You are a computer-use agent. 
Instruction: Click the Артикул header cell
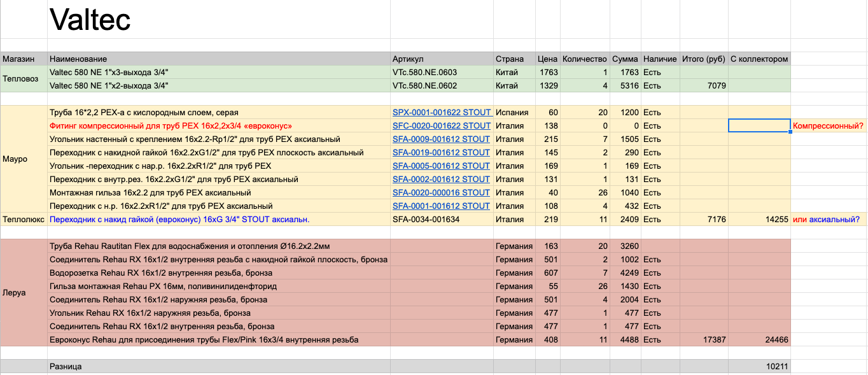pyautogui.click(x=442, y=59)
